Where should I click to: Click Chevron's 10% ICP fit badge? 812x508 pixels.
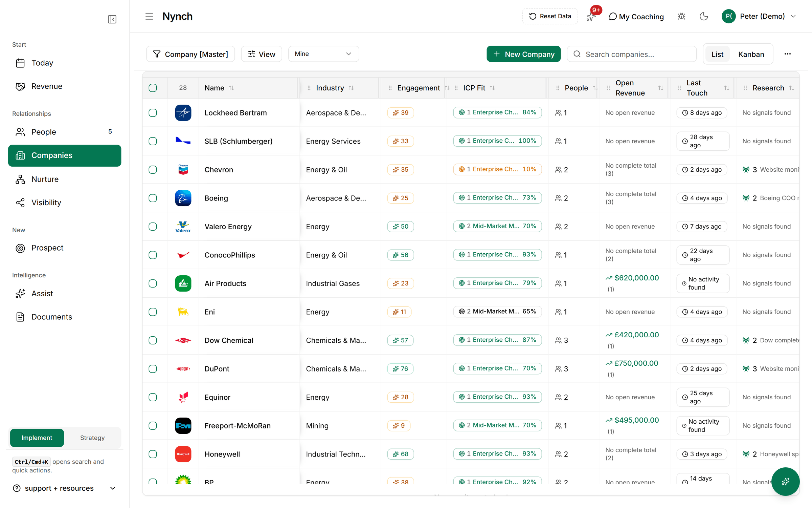click(497, 169)
